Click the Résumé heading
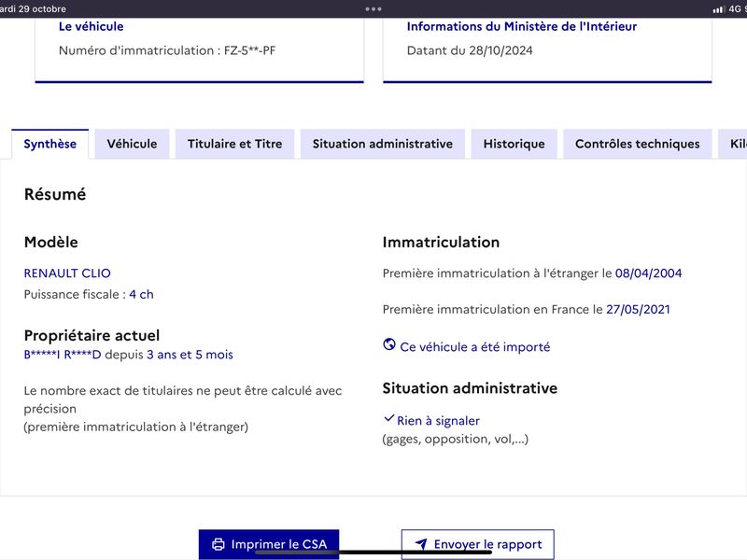Screen dimensions: 747x560 [x=55, y=194]
